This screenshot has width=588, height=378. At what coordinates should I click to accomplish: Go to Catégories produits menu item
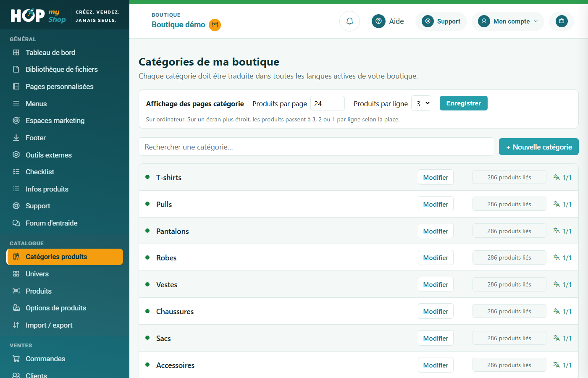[65, 257]
